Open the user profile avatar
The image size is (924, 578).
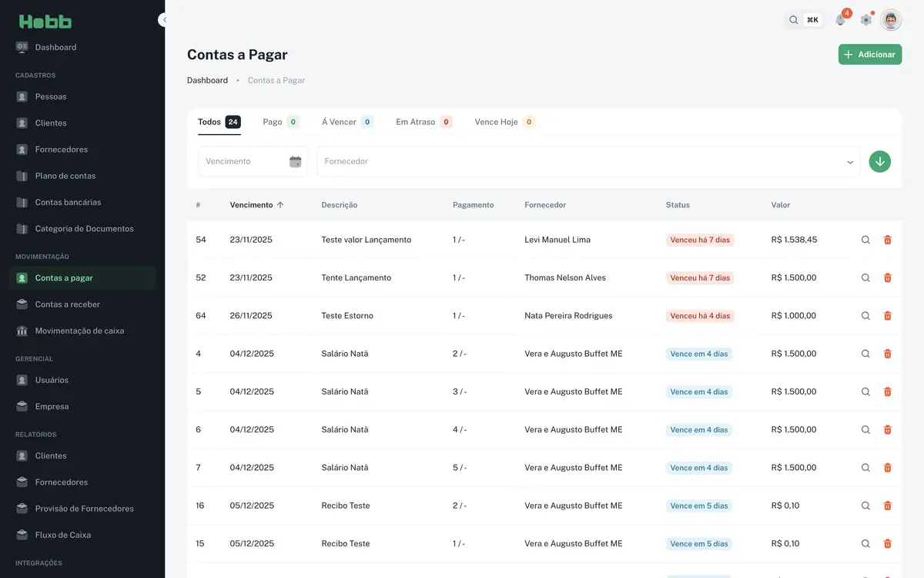(890, 19)
